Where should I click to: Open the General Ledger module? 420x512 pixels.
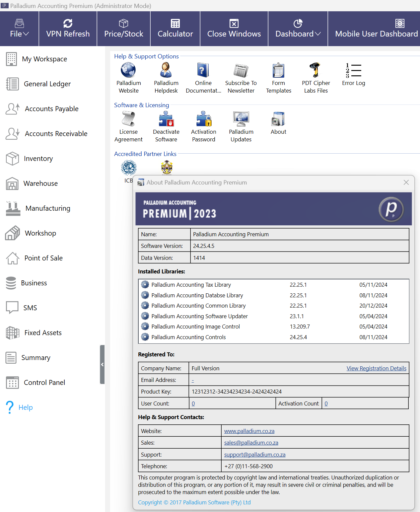[x=38, y=84]
